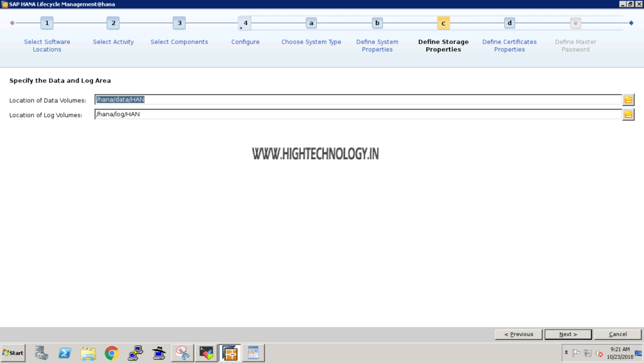644x363 pixels.
Task: Open Windows Explorer from taskbar
Action: tap(88, 353)
